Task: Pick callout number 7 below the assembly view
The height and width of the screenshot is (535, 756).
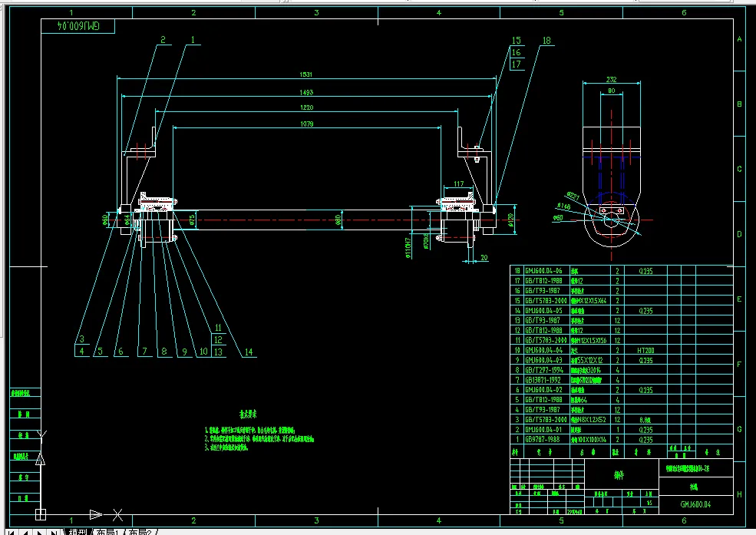Action: pyautogui.click(x=144, y=352)
